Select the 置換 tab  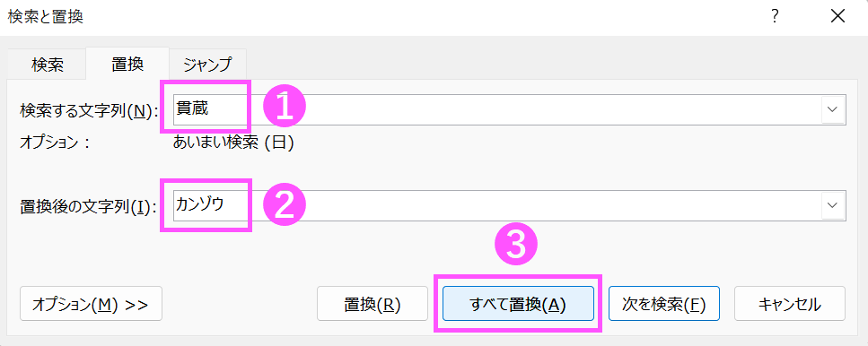click(127, 64)
